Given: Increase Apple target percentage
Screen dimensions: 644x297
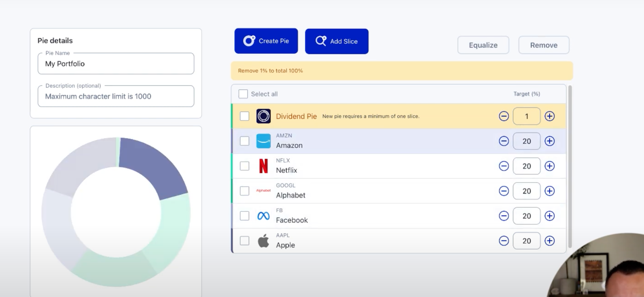Looking at the screenshot, I should click(x=549, y=241).
